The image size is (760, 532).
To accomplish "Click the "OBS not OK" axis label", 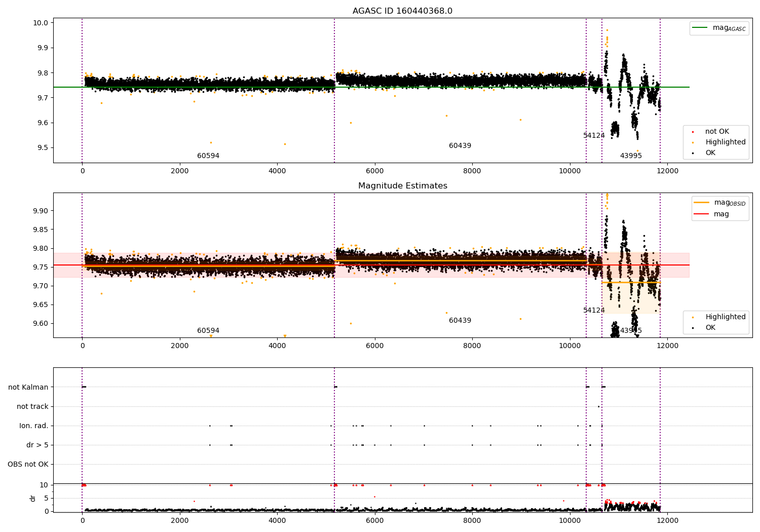I will click(28, 464).
